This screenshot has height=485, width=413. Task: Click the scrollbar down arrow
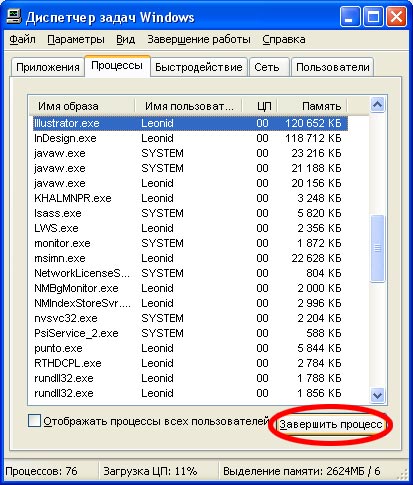pos(377,395)
